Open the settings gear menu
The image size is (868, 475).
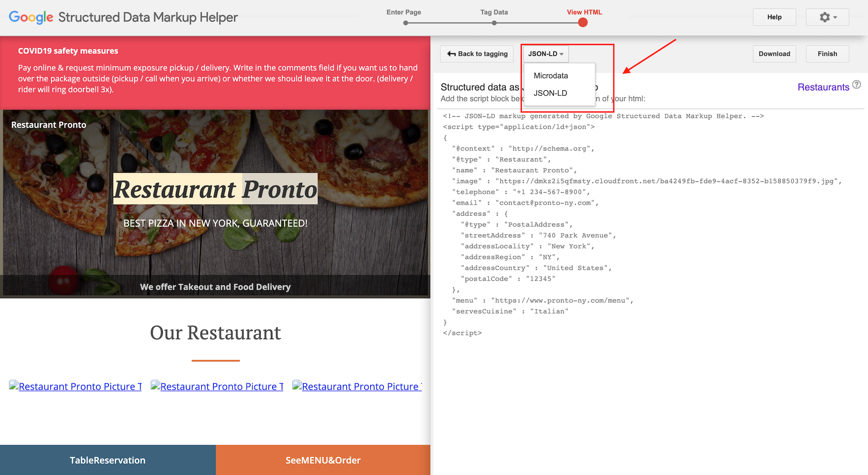click(x=827, y=17)
